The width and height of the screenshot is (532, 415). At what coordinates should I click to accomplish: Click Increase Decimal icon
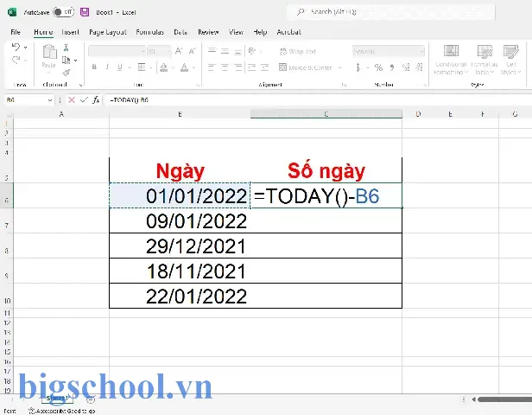point(406,67)
